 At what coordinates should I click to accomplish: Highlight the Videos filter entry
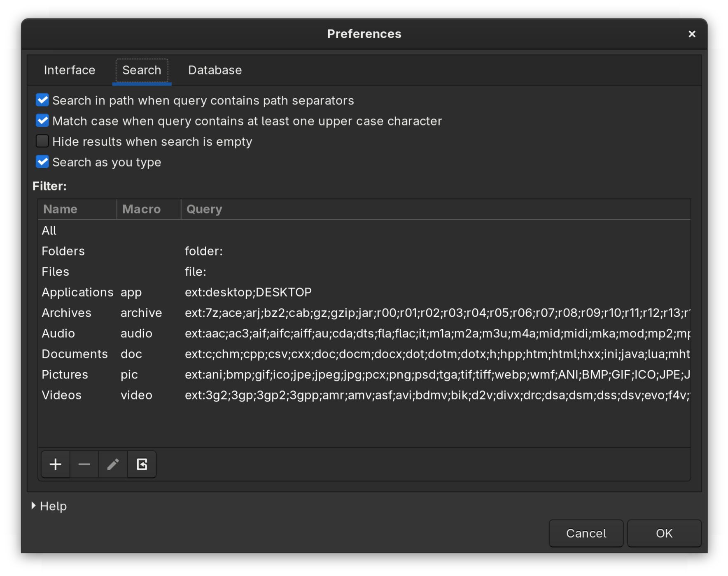61,395
